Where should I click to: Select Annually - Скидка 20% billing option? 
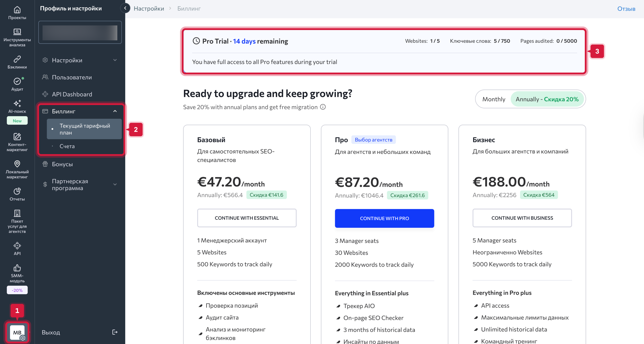(x=547, y=99)
